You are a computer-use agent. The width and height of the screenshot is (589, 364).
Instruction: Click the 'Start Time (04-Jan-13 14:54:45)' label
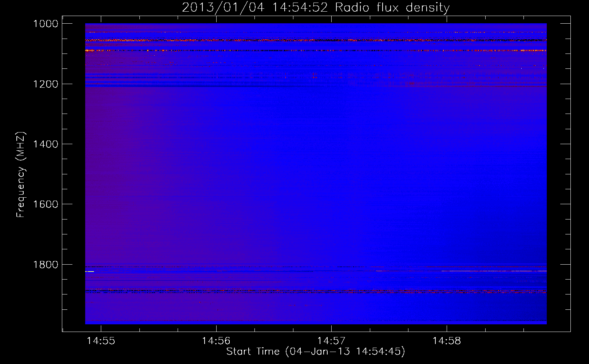tap(316, 352)
